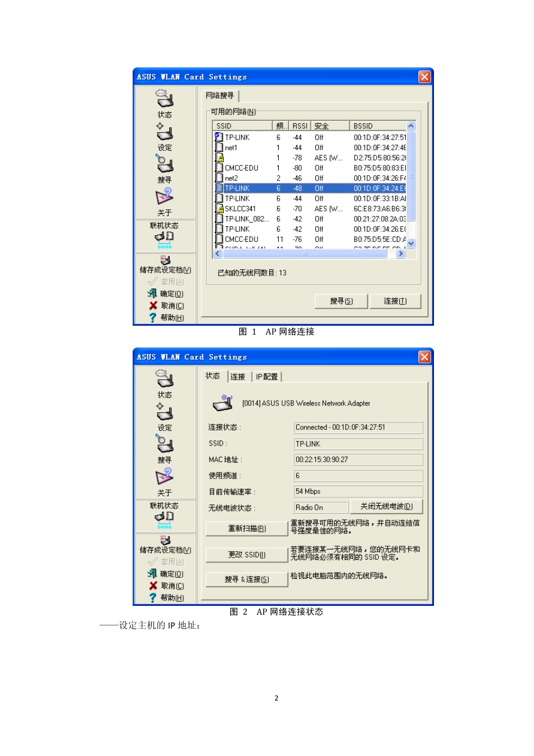
Task: Switch to the 状态 tab in the status window
Action: click(x=212, y=376)
